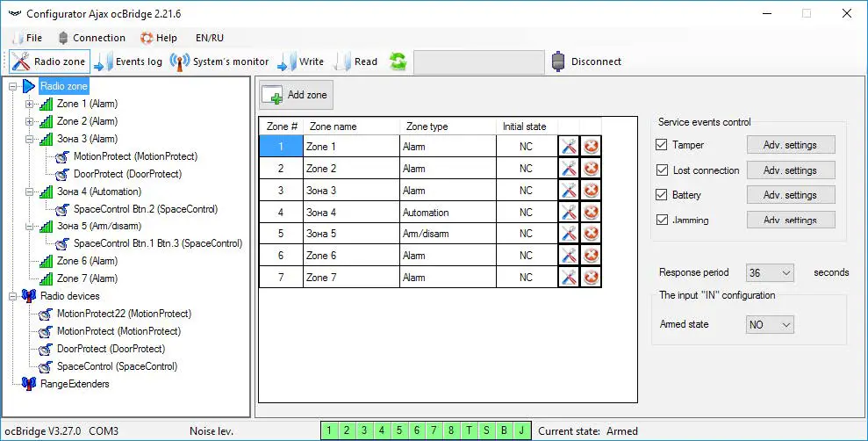Collapse Зона 3 (Alarm) tree node
The width and height of the screenshot is (868, 441).
coord(29,139)
